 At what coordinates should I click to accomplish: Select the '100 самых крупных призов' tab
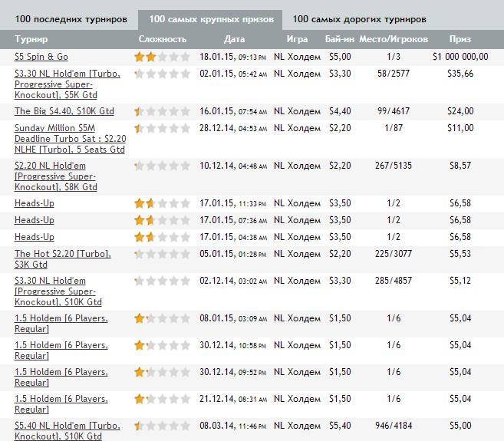click(211, 19)
